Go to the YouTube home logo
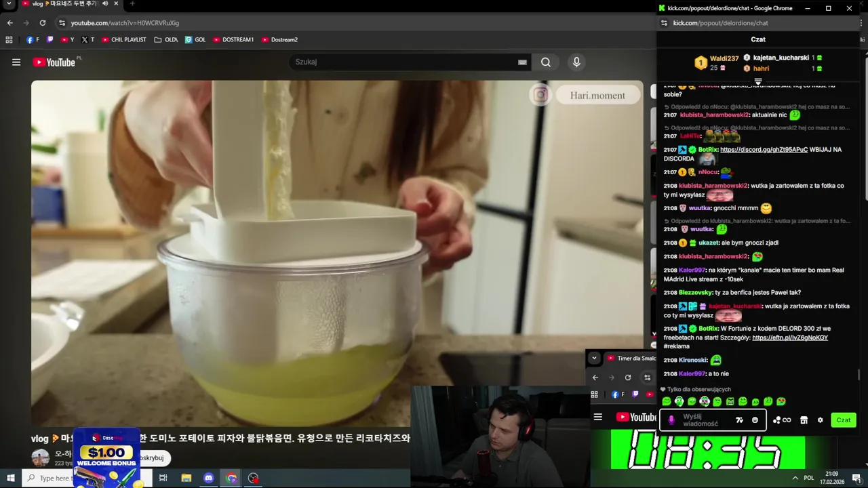Viewport: 868px width, 488px height. coord(54,62)
